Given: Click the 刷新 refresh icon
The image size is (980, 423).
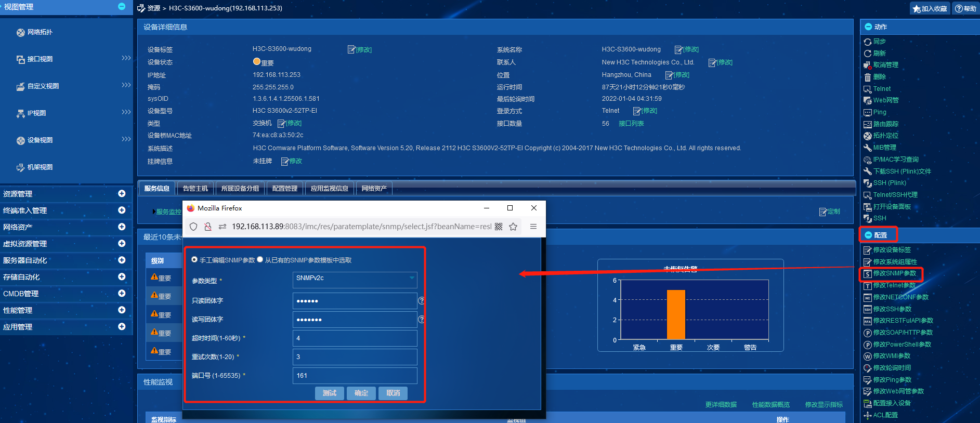Looking at the screenshot, I should (867, 54).
